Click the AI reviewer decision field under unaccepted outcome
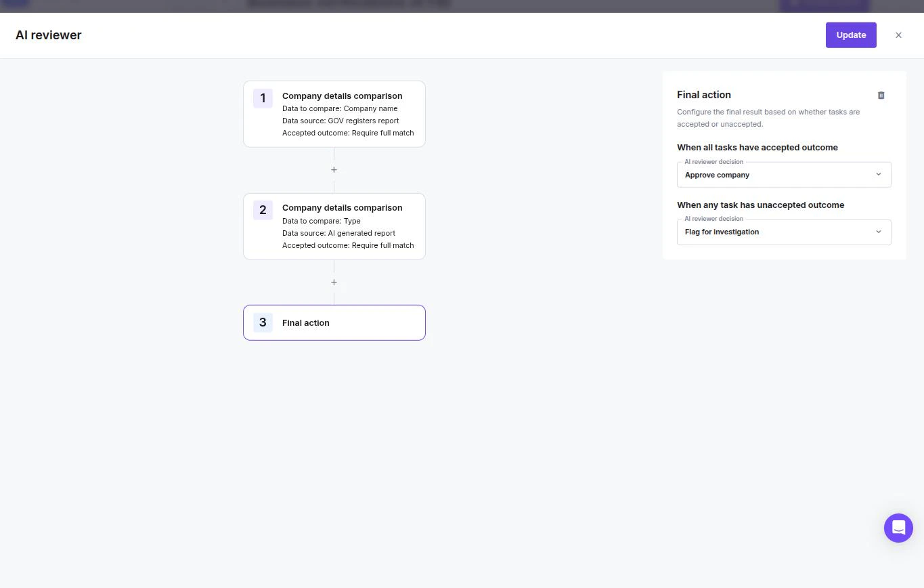This screenshot has height=588, width=924. click(x=783, y=232)
